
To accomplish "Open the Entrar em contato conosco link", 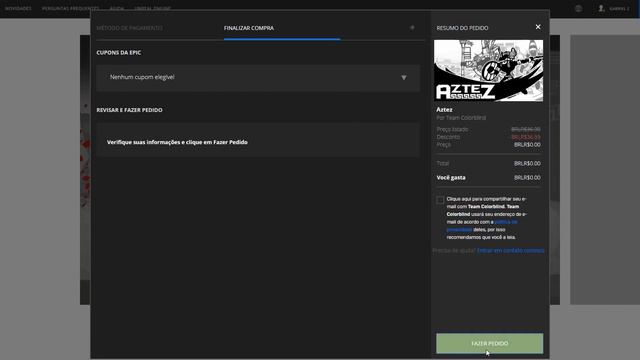I will pyautogui.click(x=510, y=250).
